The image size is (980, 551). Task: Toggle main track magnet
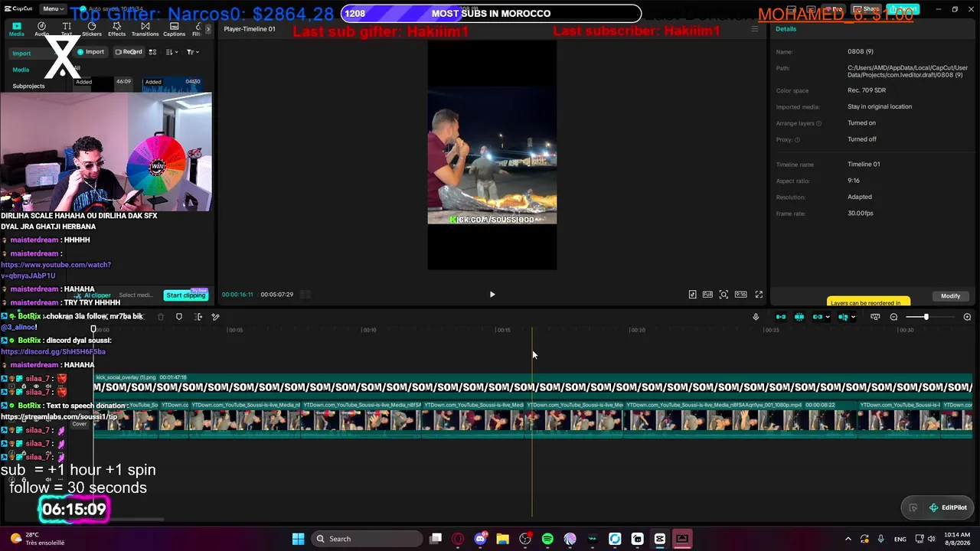[x=781, y=317]
